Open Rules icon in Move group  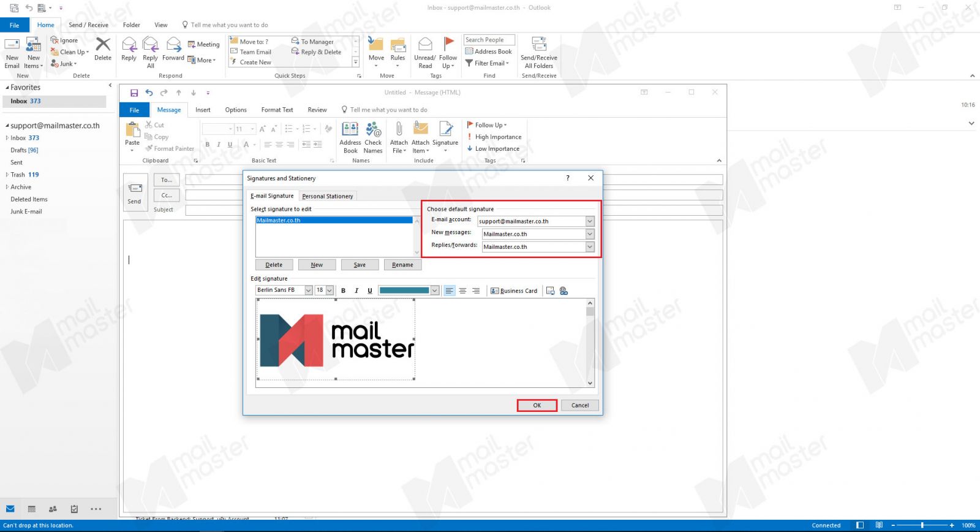398,45
